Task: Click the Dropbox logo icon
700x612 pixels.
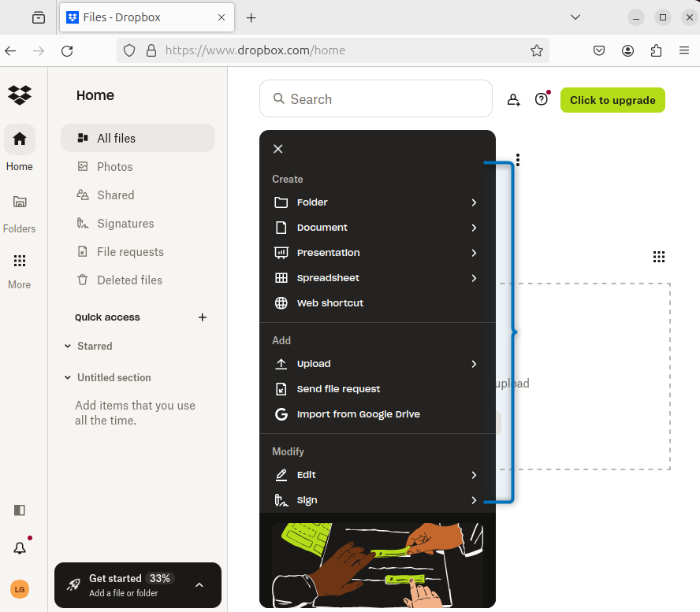Action: click(20, 95)
